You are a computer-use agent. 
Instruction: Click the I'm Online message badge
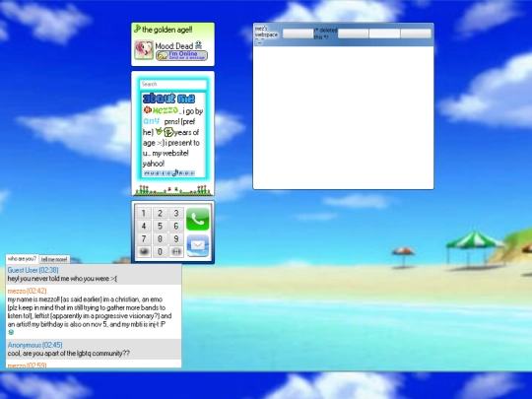[x=181, y=55]
